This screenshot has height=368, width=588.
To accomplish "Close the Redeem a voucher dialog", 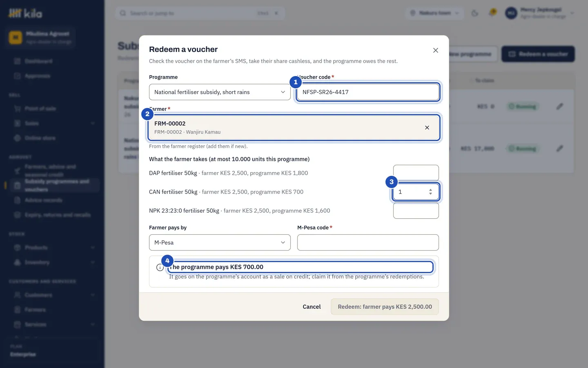I will (436, 50).
